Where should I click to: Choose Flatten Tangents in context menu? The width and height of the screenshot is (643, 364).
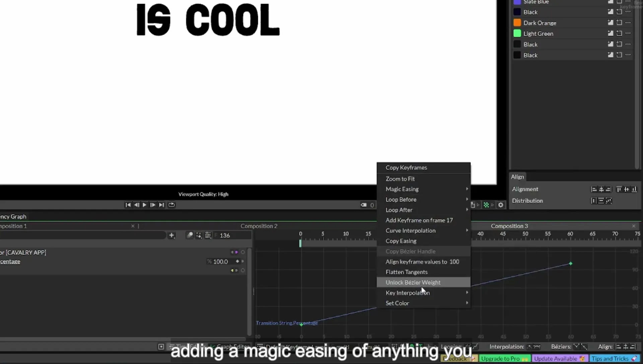[x=424, y=272]
